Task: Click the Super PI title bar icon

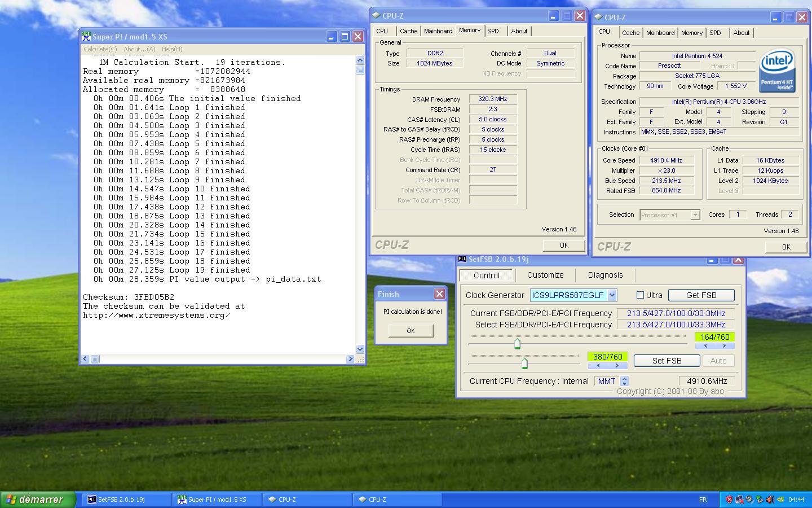Action: (86, 36)
